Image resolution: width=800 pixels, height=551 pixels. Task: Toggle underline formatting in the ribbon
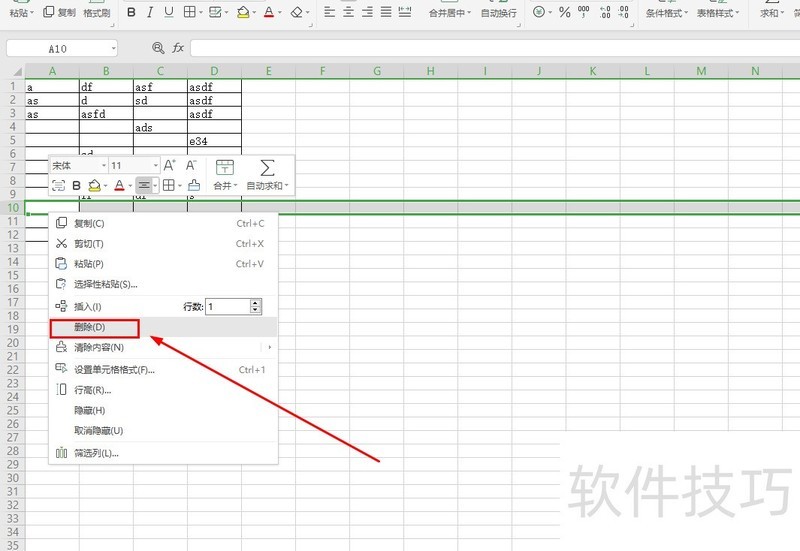[x=169, y=12]
